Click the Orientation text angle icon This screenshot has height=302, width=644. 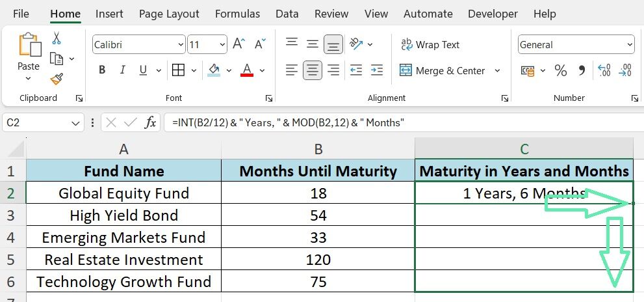tap(355, 44)
